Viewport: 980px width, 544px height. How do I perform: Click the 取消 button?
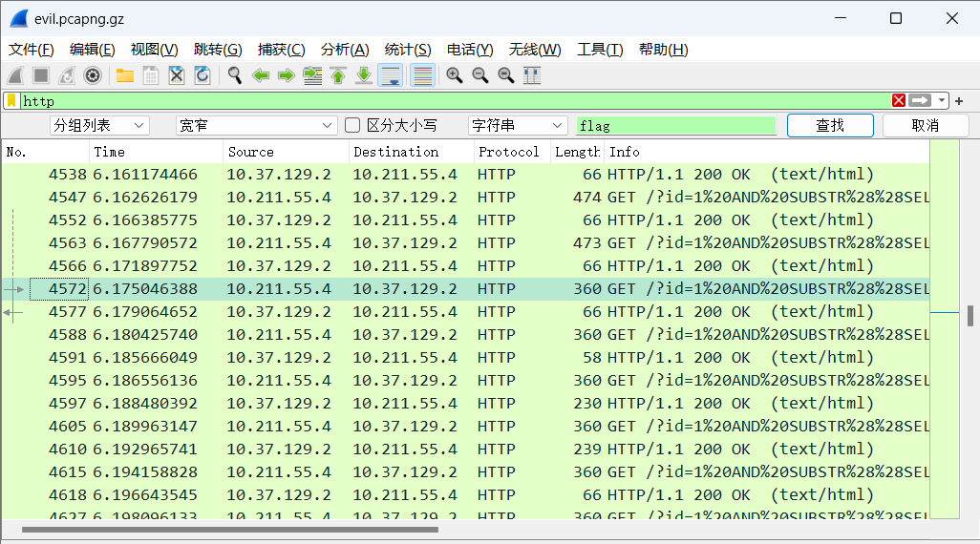[x=925, y=125]
